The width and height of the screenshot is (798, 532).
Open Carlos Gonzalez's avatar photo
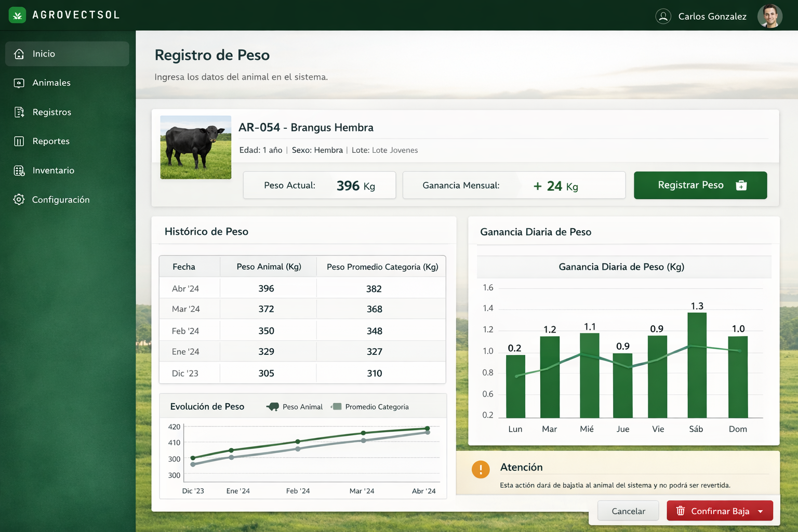point(770,16)
